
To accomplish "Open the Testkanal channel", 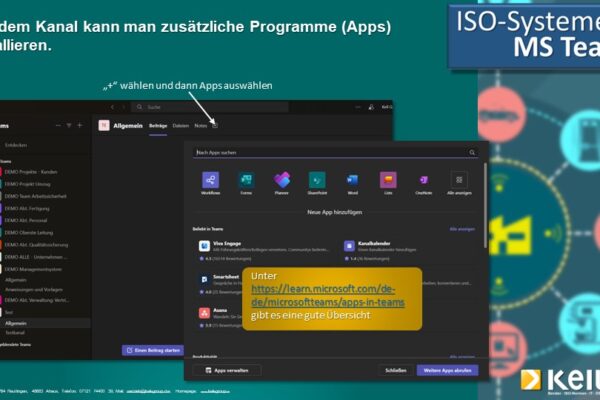I will click(x=15, y=333).
